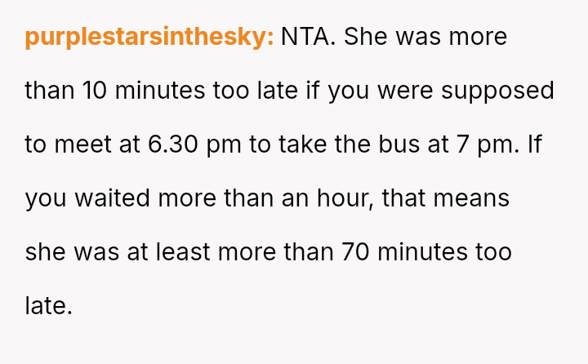Click the word "take" before the bus
Viewport: 588px width, 364px height.
[307, 144]
